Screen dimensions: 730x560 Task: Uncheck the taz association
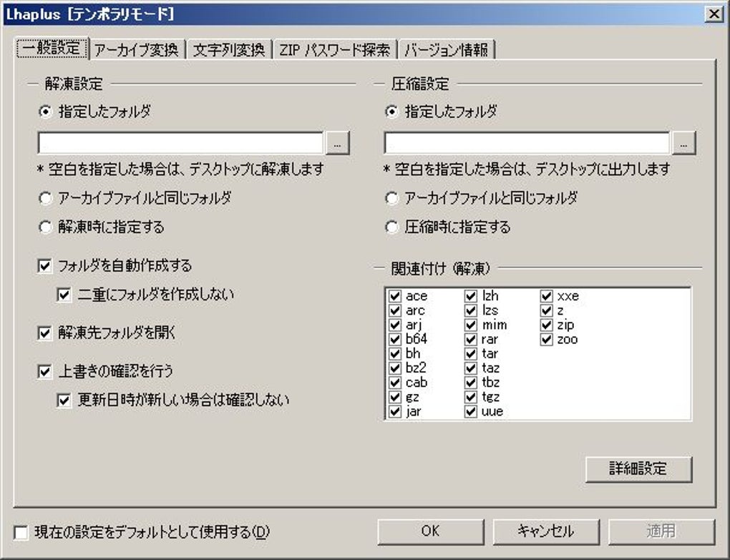[471, 368]
